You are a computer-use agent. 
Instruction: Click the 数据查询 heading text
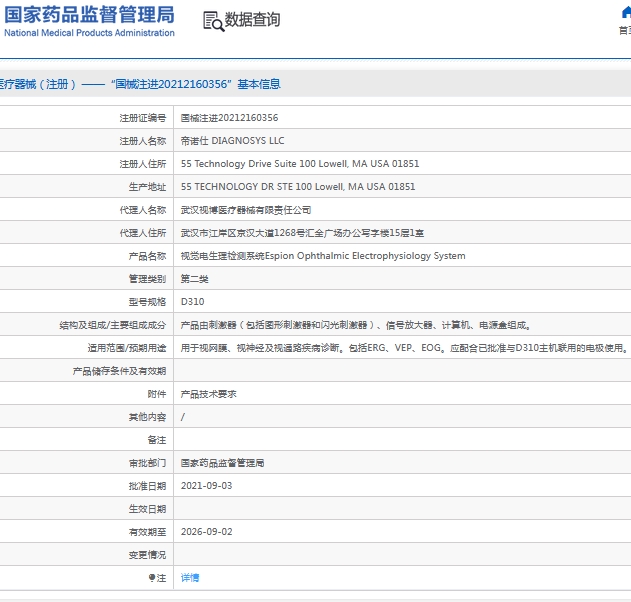point(252,19)
